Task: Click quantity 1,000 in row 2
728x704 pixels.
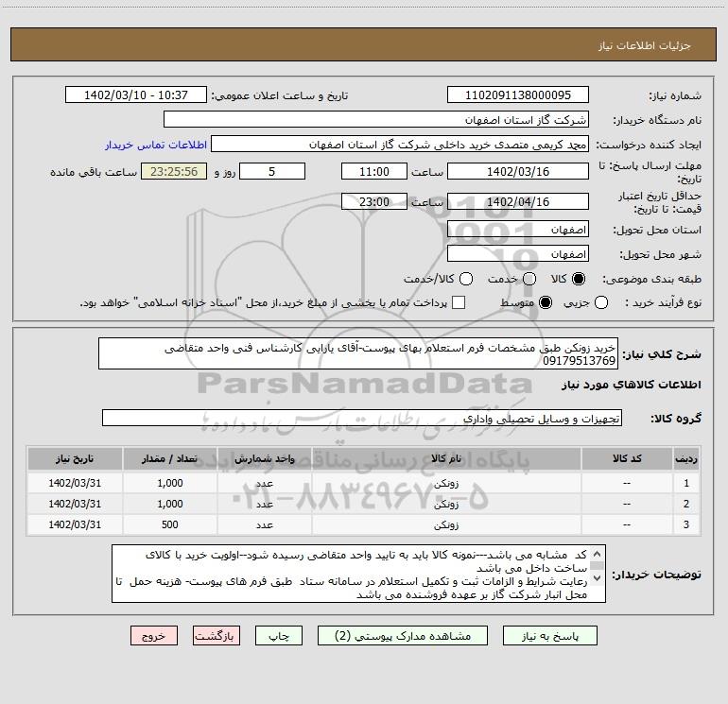Action: pos(170,504)
